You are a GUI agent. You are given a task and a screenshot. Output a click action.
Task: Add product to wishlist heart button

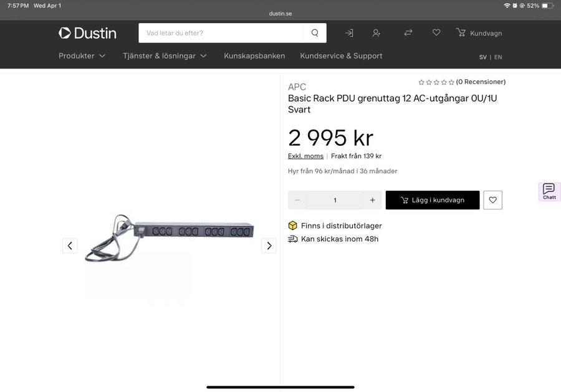tap(492, 200)
